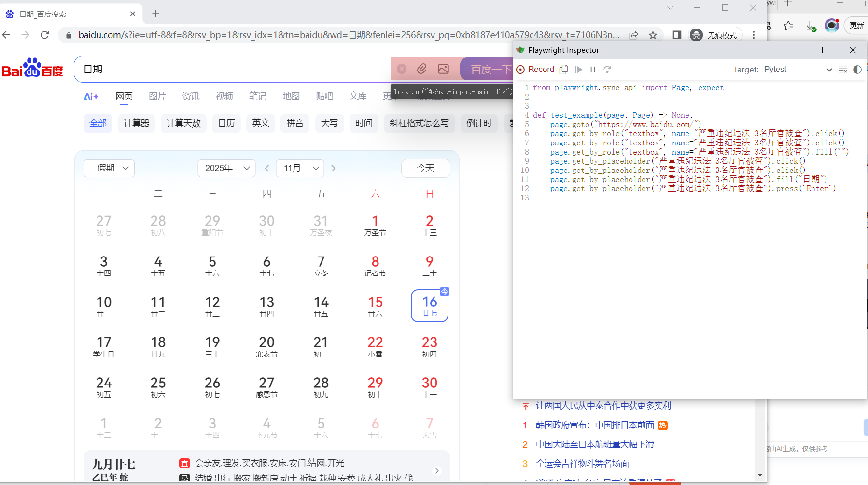
Task: Open the Target language dropdown showing Pytest
Action: 798,69
